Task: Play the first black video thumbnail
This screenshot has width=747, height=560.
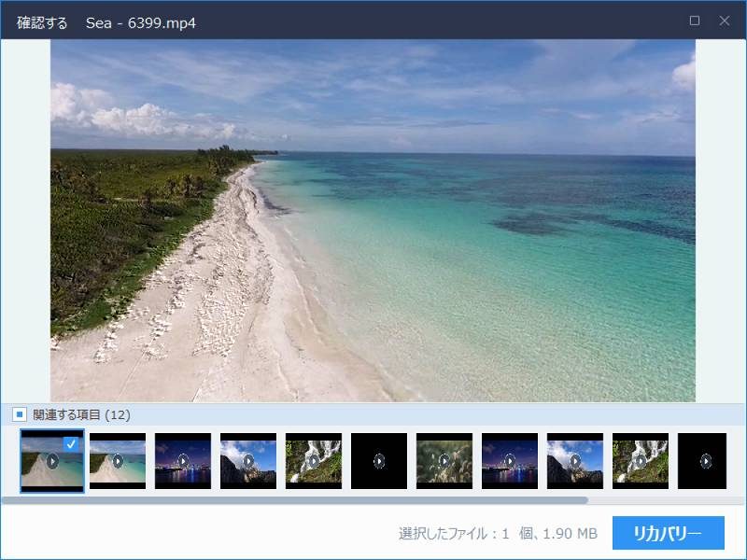Action: pos(379,460)
